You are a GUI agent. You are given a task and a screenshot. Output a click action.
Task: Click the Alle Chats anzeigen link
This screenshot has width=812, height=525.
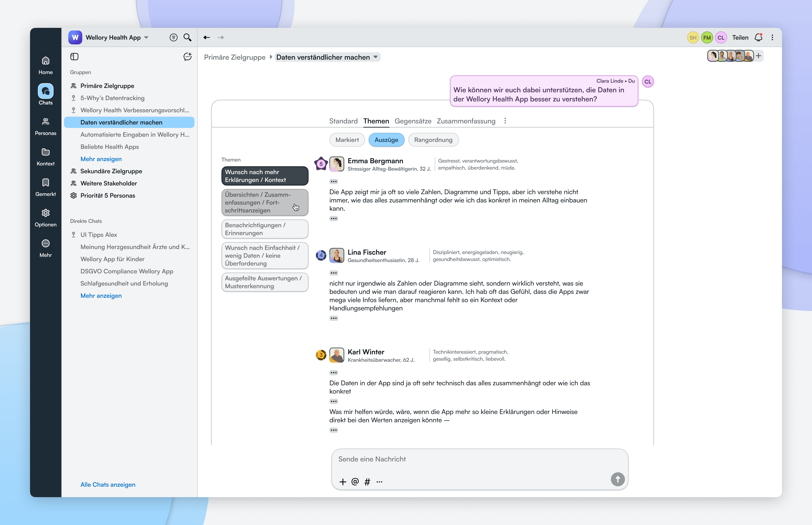coord(108,485)
